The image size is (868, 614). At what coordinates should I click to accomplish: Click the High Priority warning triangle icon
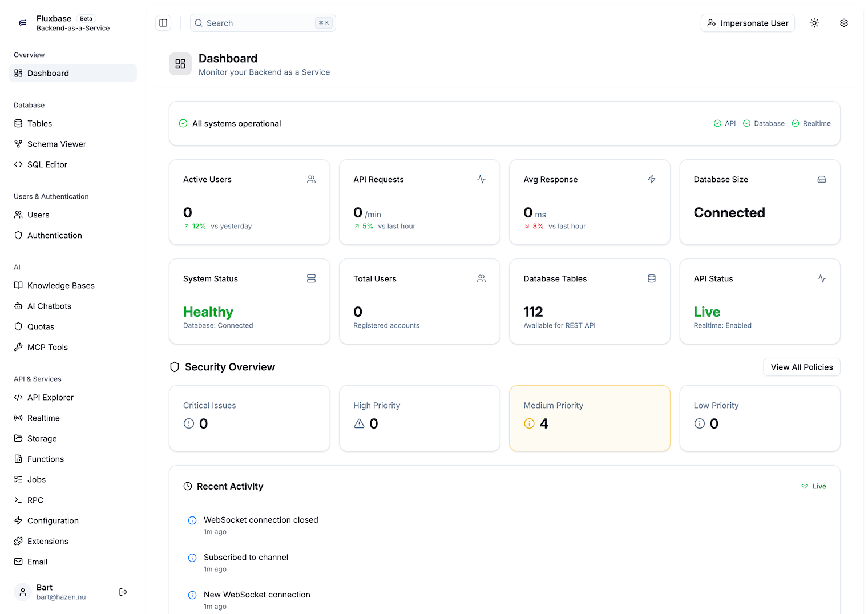point(359,423)
